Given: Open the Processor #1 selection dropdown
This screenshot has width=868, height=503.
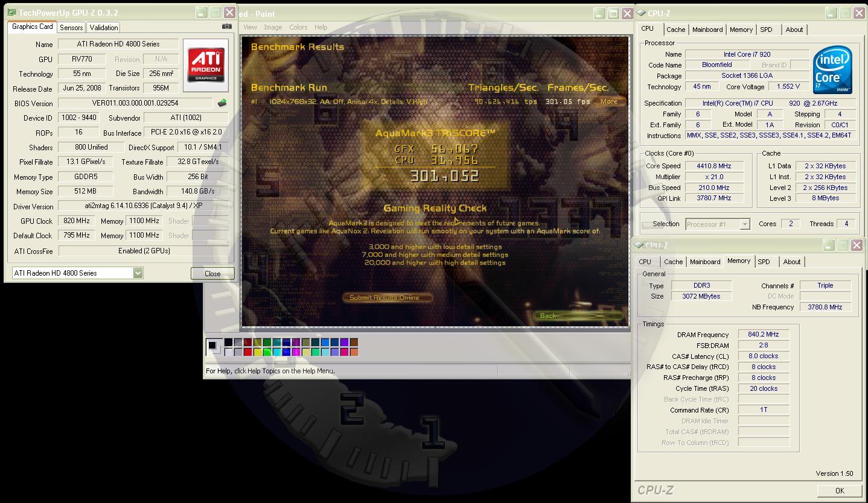Looking at the screenshot, I should pos(745,224).
